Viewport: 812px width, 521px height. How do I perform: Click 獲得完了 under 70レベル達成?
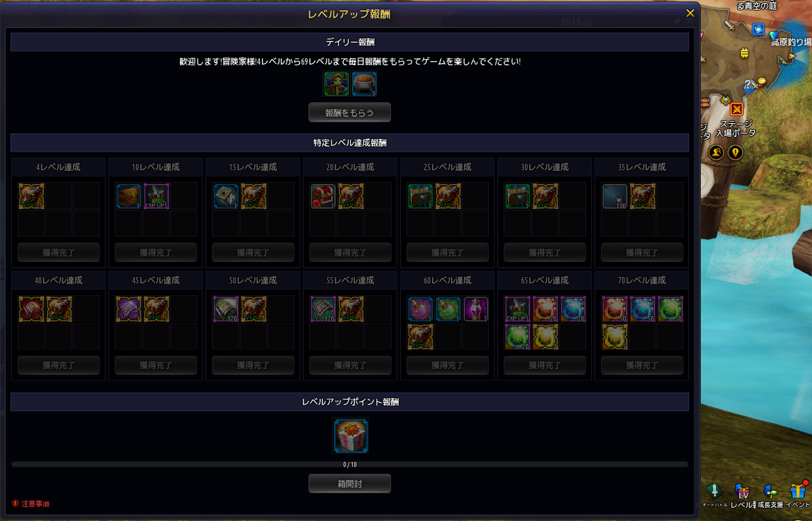(642, 365)
